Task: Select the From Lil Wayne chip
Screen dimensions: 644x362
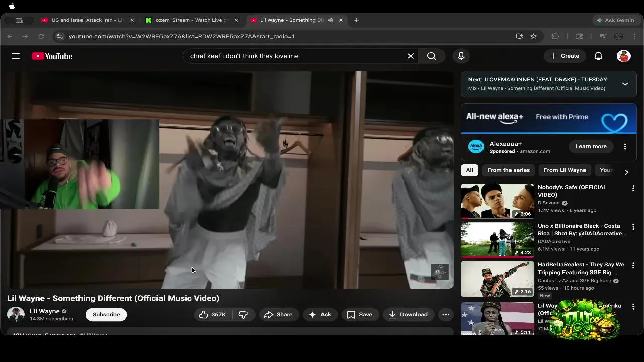Action: tap(565, 170)
